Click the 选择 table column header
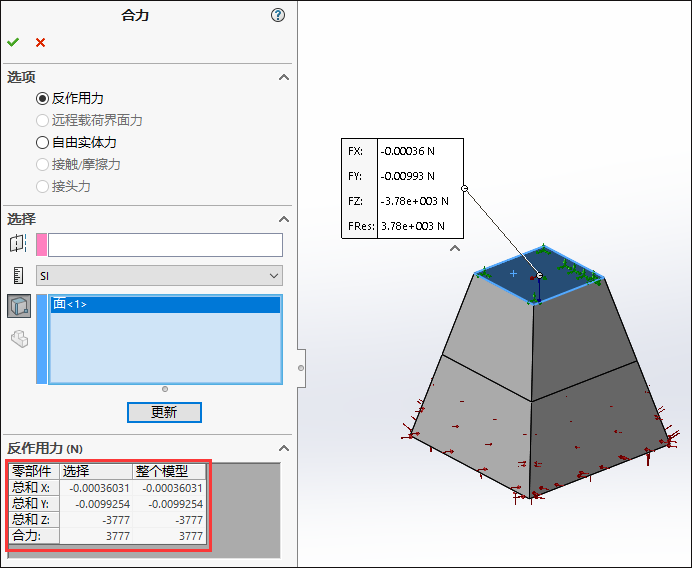The width and height of the screenshot is (692, 568). tap(96, 471)
